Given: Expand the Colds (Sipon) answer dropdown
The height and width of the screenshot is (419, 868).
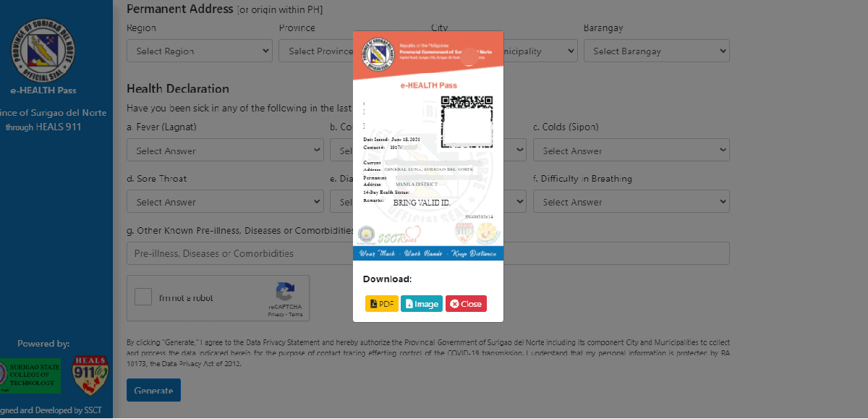Looking at the screenshot, I should (x=631, y=151).
